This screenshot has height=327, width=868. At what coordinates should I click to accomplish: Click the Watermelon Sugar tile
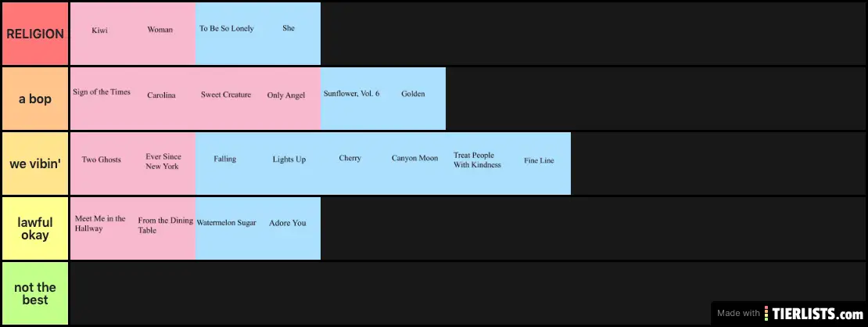tap(227, 228)
